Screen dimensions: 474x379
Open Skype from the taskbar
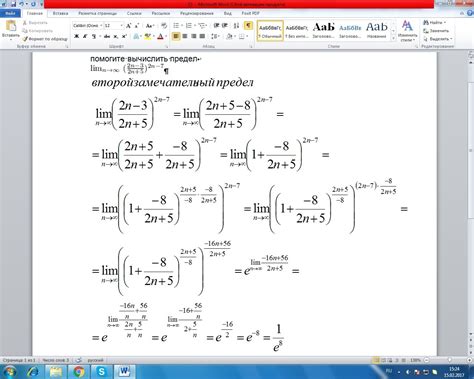[102, 371]
